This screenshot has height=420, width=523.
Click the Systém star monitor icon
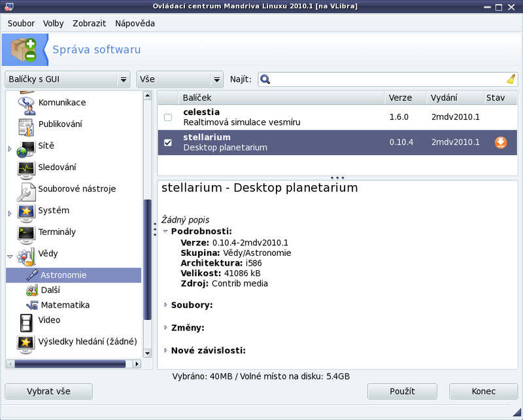[26, 213]
